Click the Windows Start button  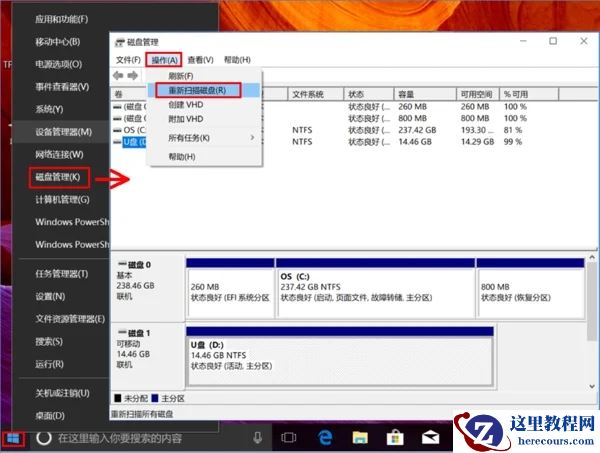coord(13,439)
